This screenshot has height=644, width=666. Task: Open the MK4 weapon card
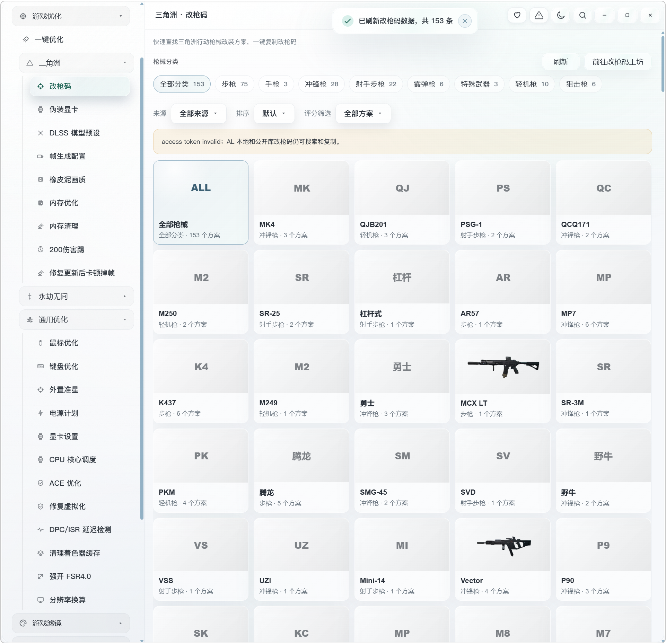tap(301, 203)
